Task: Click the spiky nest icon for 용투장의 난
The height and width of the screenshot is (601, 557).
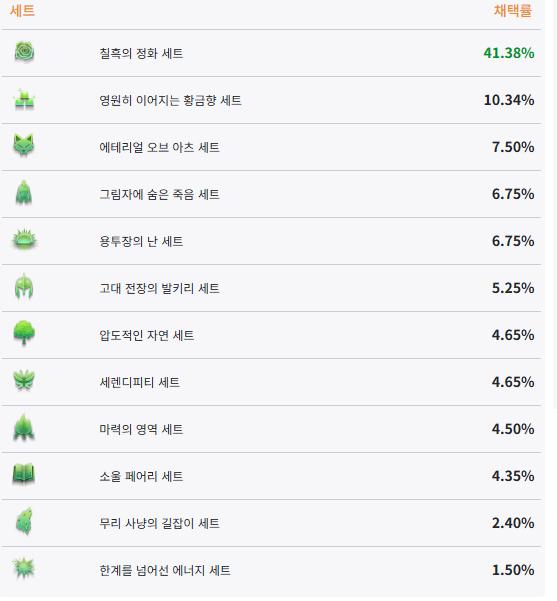Action: pyautogui.click(x=24, y=239)
